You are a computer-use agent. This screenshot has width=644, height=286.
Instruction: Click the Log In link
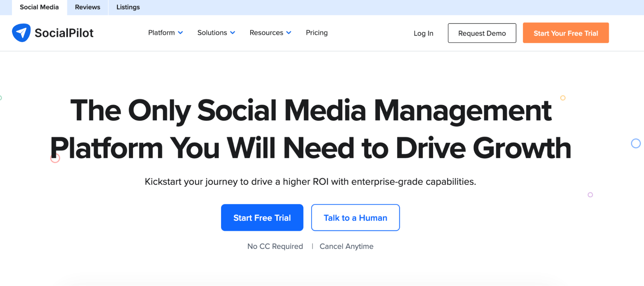coord(423,33)
